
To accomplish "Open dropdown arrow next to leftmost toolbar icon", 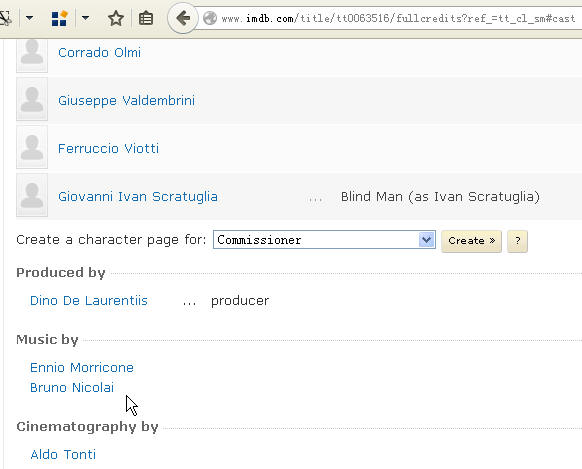I will point(29,17).
